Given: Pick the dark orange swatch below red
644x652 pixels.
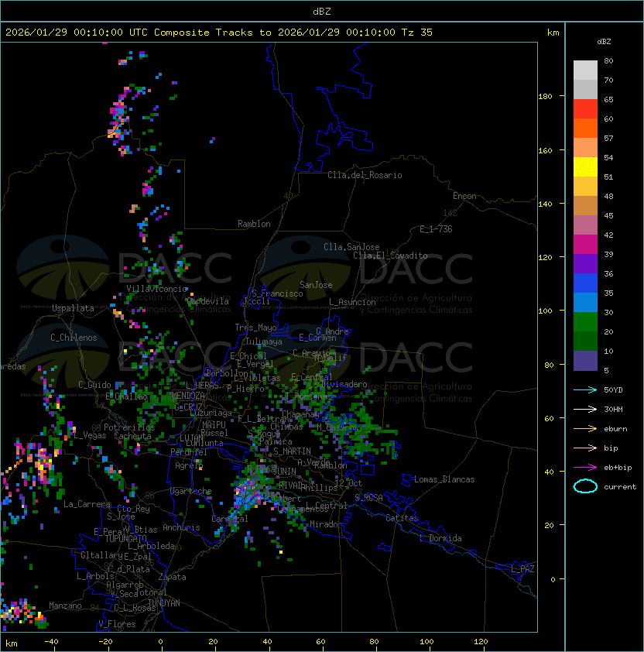Looking at the screenshot, I should [x=585, y=128].
